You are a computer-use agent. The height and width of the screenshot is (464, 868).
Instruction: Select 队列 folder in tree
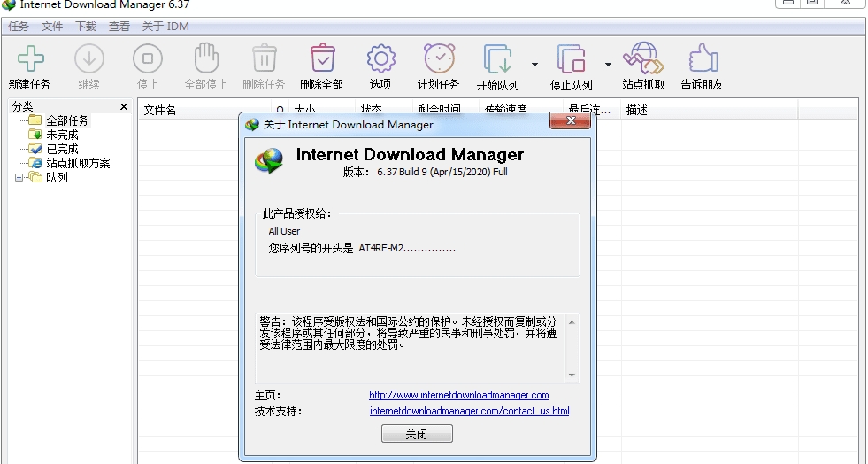point(57,178)
